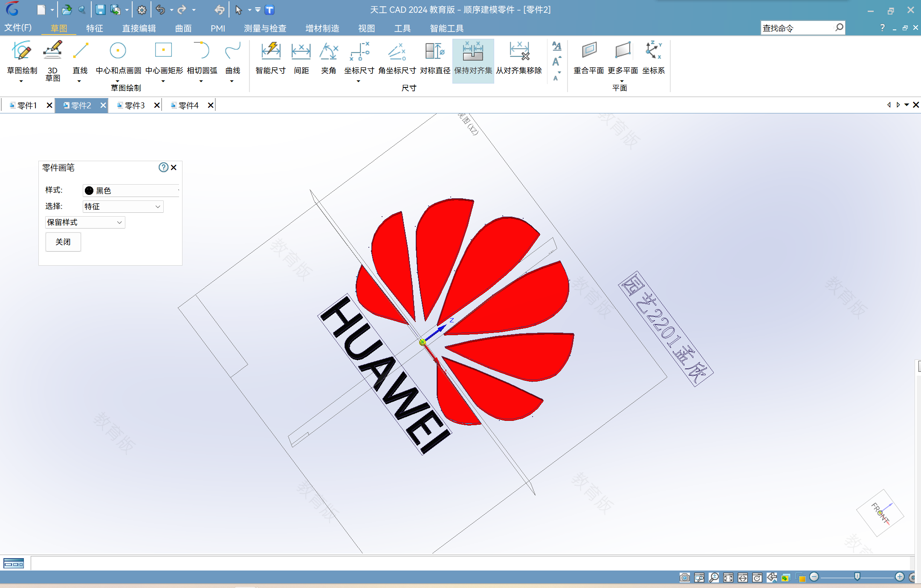Switch to the 特征 ribbon tab

coord(94,28)
